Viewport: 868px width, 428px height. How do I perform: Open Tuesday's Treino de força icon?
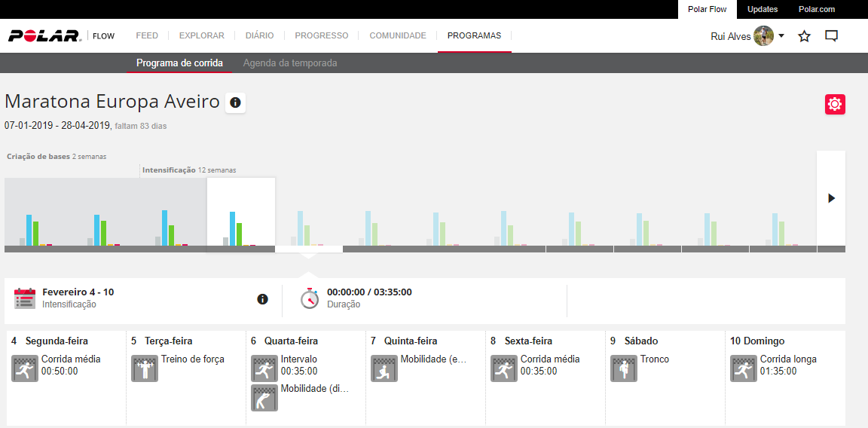coord(144,368)
